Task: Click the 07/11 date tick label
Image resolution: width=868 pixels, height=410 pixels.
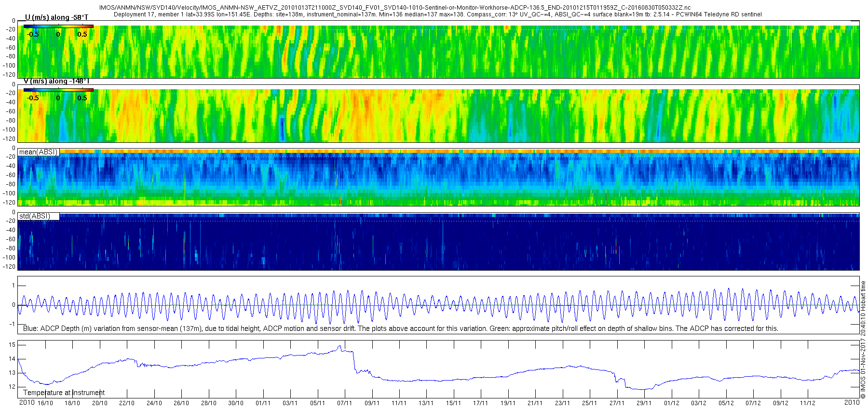Action: 345,403
